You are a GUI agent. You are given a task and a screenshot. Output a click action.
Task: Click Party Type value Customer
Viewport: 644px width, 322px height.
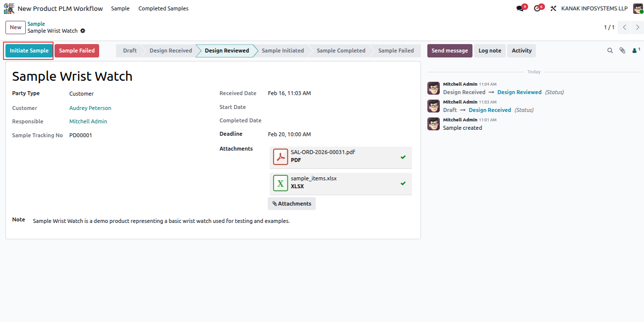81,94
